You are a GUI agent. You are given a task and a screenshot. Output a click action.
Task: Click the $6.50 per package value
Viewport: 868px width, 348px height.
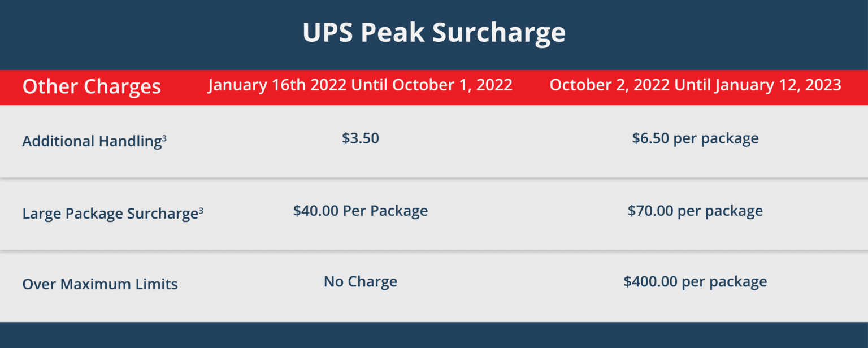(695, 138)
